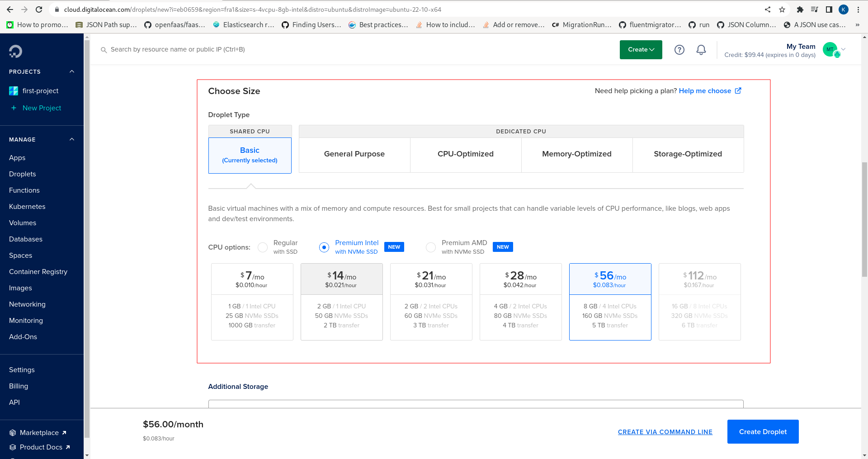868x459 pixels.
Task: Click the external link icon after Help me choose
Action: point(738,90)
